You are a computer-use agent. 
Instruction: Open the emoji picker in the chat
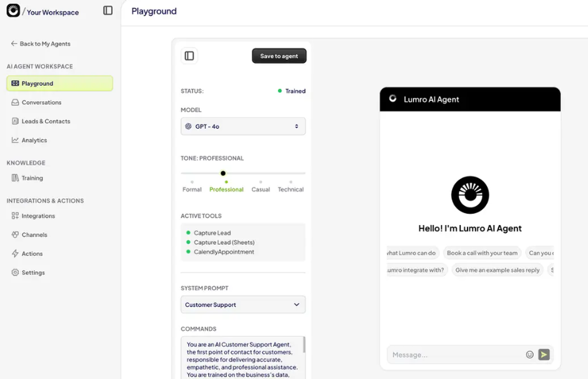pos(529,354)
